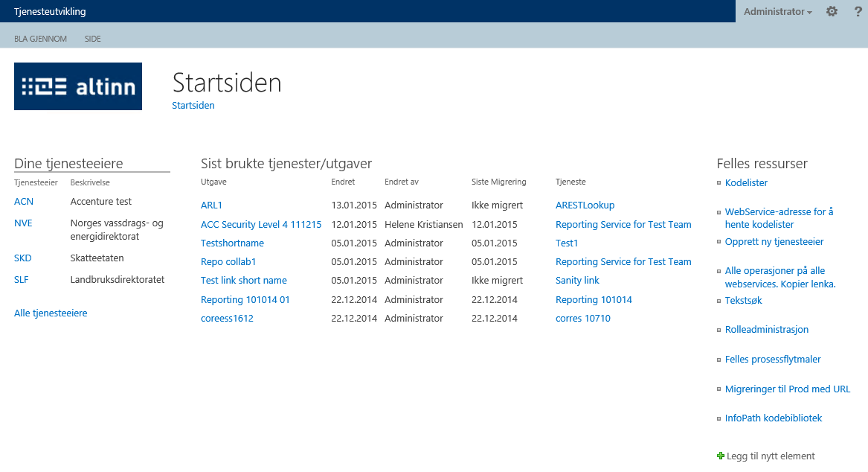
Task: Click the help question mark icon
Action: point(858,11)
